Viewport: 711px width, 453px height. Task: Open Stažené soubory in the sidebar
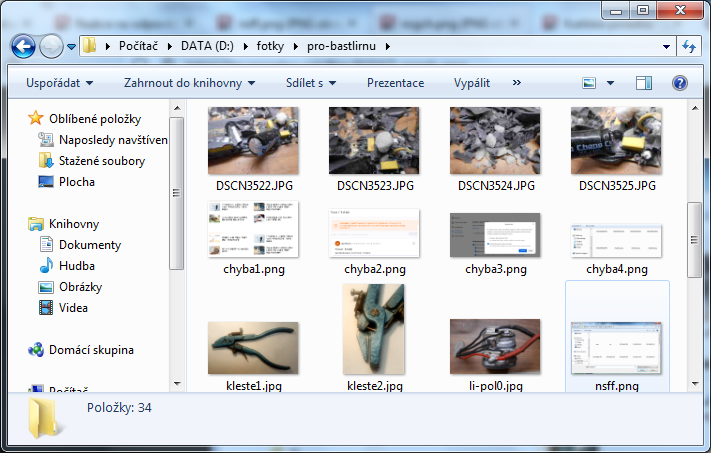point(102,161)
